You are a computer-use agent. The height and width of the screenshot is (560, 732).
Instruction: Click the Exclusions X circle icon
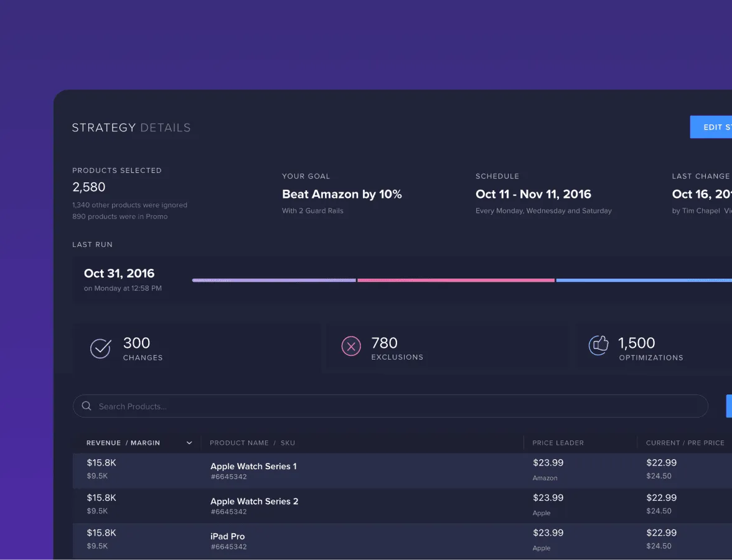pos(351,346)
